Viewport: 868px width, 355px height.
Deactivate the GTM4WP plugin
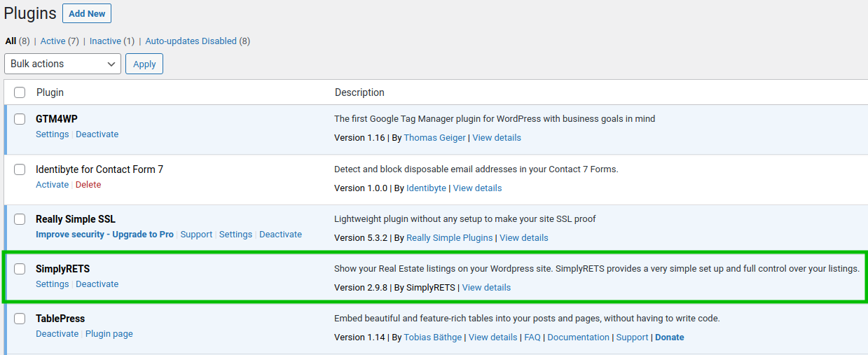(97, 134)
